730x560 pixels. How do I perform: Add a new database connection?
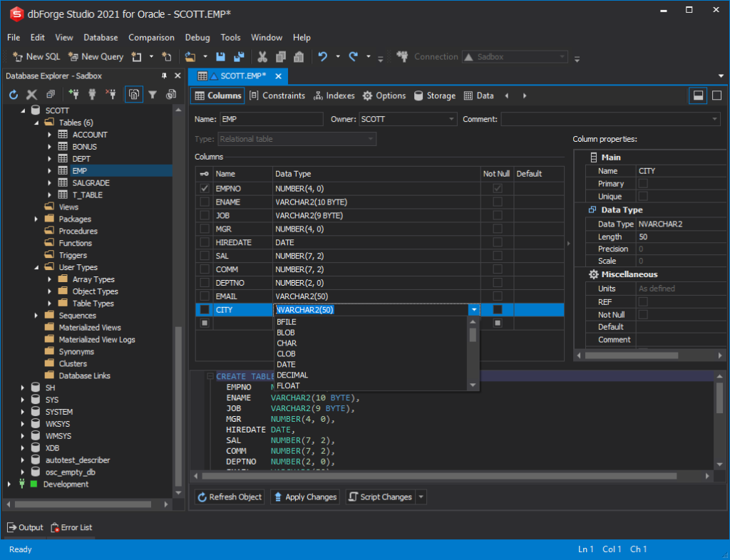point(75,94)
